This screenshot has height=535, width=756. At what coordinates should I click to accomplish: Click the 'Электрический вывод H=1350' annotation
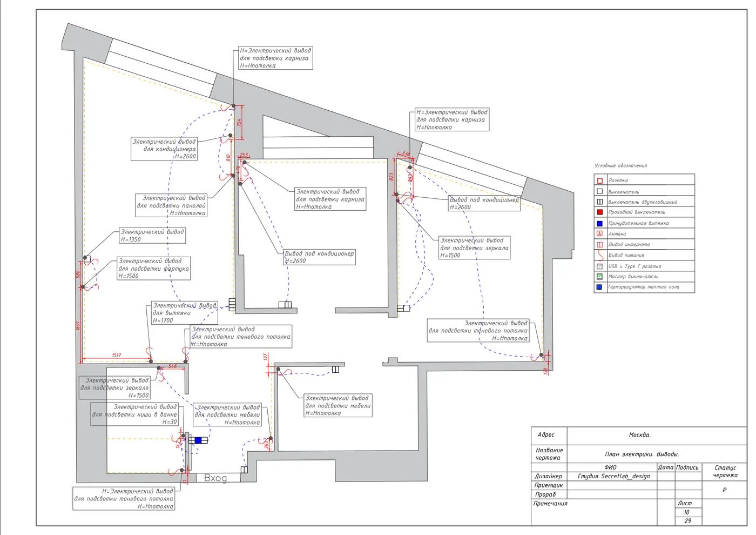[x=152, y=236]
